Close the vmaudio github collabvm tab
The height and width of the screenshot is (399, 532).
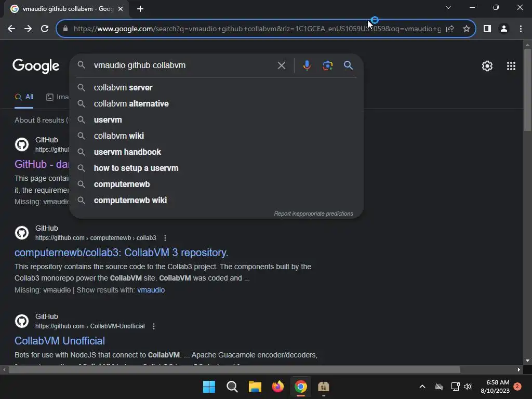pos(121,9)
